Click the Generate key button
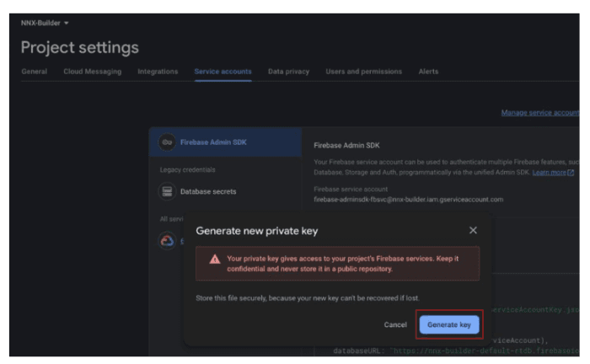The image size is (590, 364). coord(449,324)
